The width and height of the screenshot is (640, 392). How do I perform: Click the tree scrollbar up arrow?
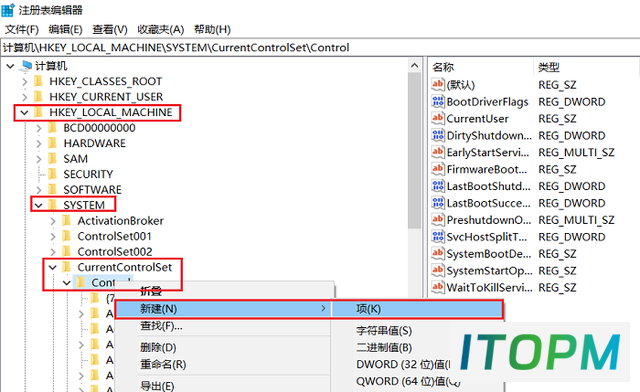tap(415, 66)
